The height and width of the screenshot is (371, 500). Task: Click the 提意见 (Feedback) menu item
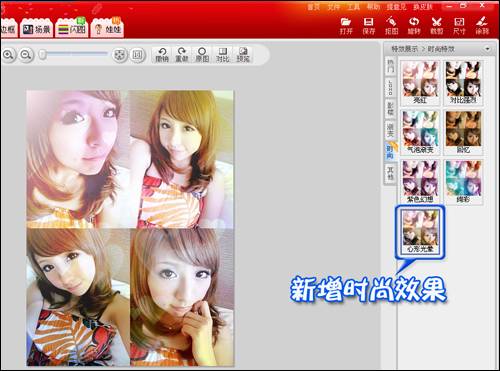coord(397,7)
